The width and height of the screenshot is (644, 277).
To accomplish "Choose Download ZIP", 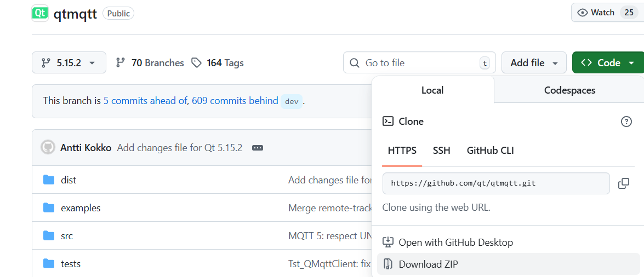I will [508, 264].
